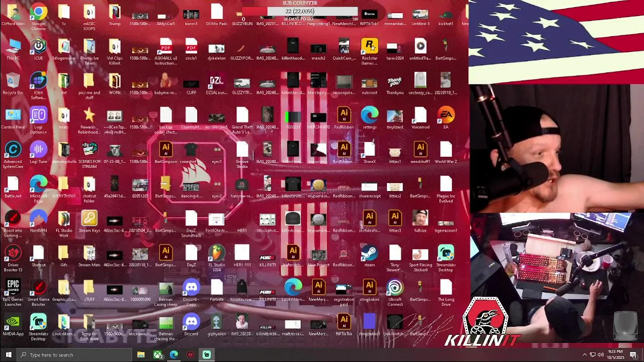Select the SCENES FOR STREAM image

[89, 155]
